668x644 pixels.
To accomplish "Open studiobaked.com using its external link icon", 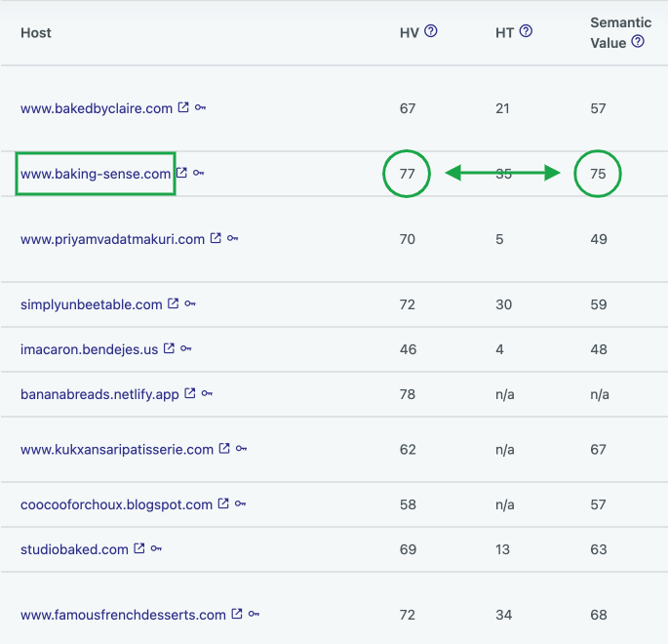I will click(x=139, y=548).
